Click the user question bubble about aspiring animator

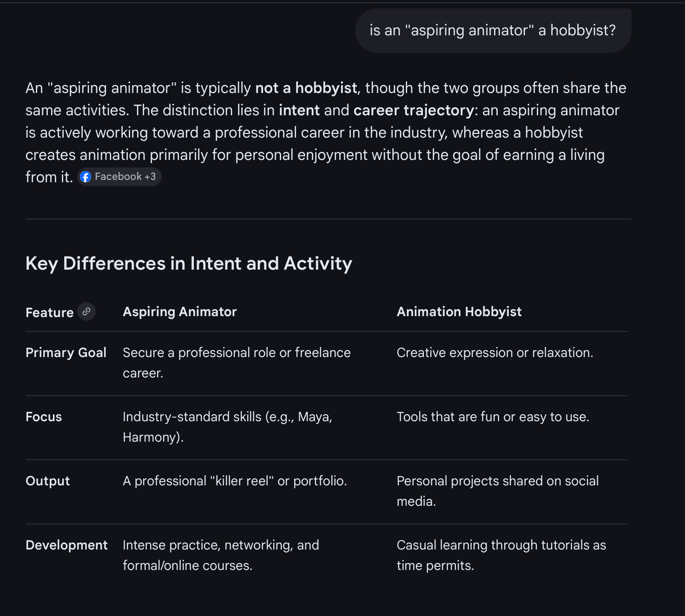[x=493, y=31]
